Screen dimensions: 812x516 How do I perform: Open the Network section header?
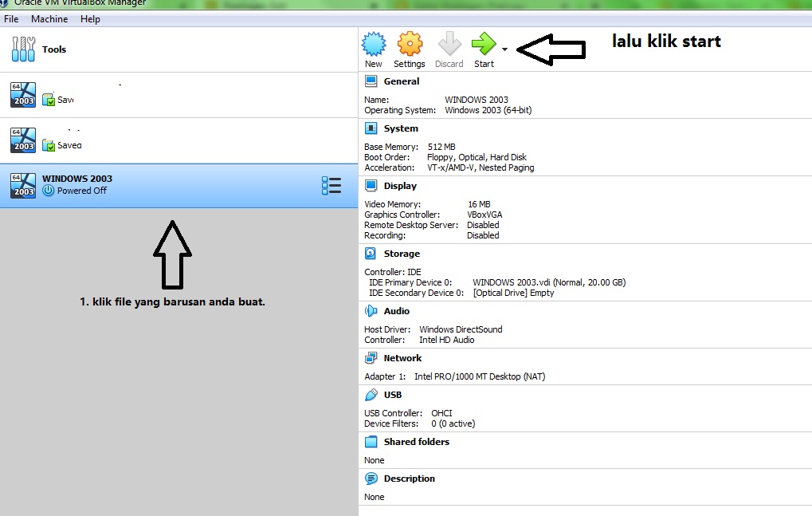point(402,359)
